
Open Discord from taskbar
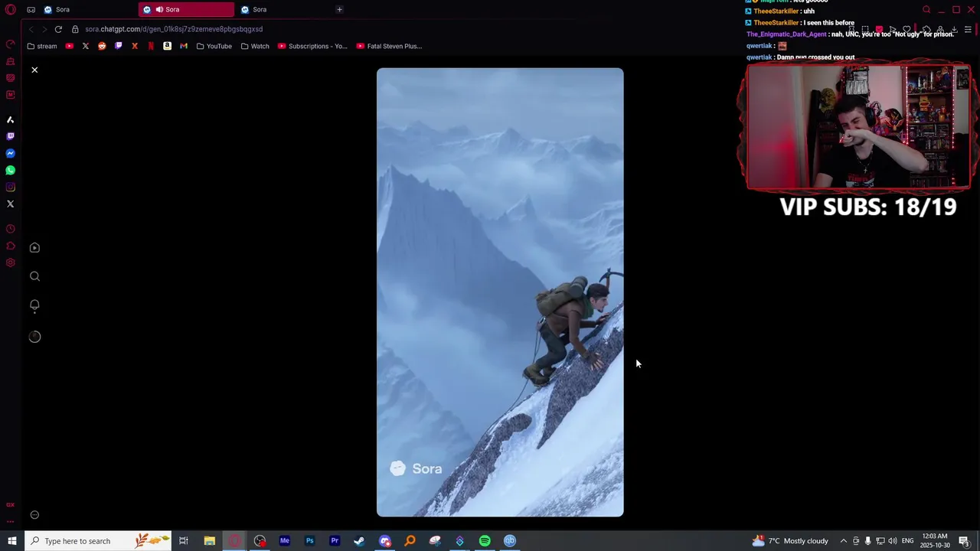(385, 541)
